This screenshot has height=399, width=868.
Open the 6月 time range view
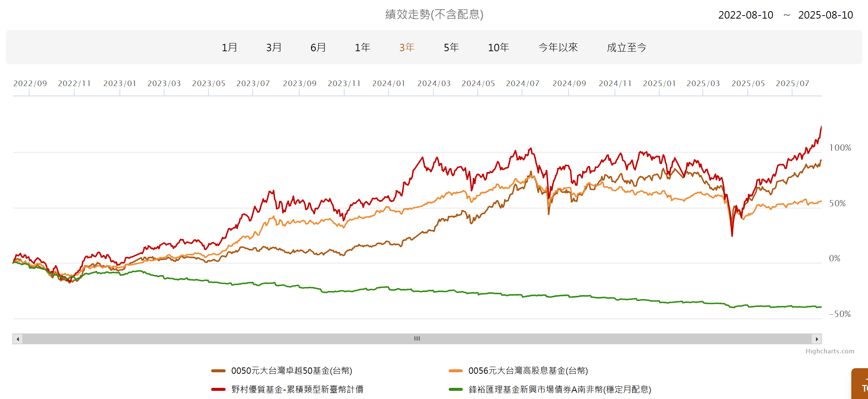click(x=318, y=48)
